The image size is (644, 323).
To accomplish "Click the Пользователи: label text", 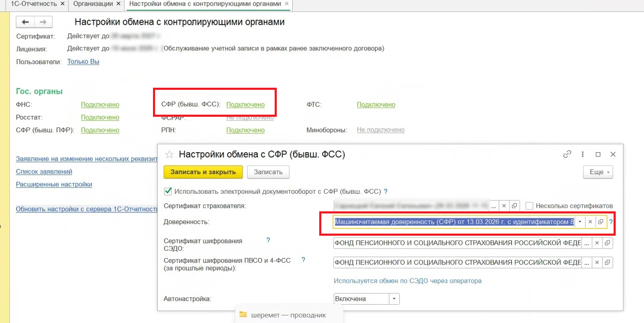I will [39, 62].
